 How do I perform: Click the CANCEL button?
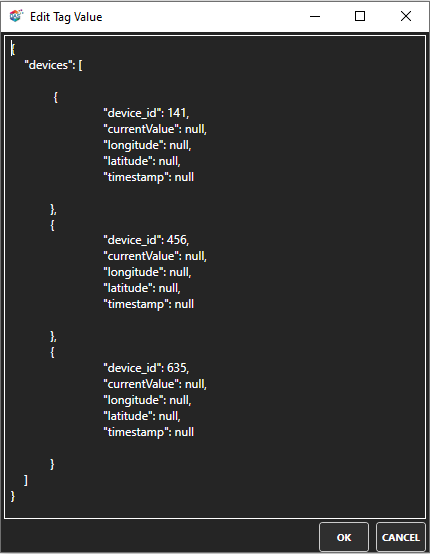(401, 537)
